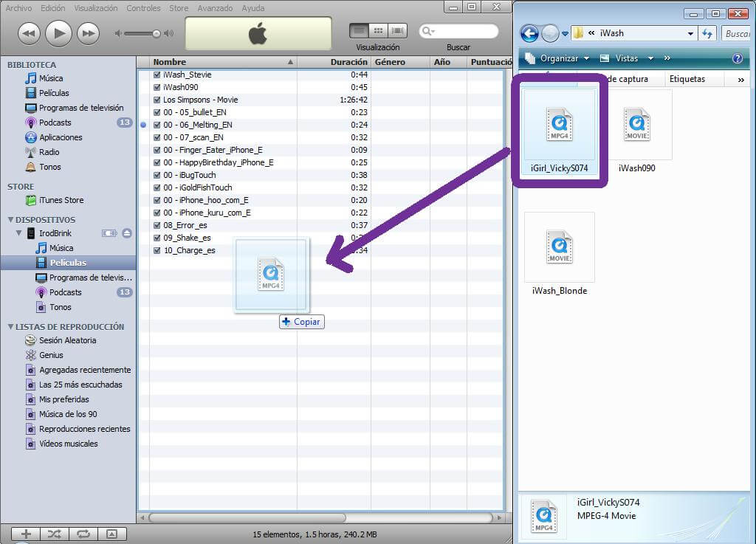The height and width of the screenshot is (544, 756).
Task: Open Programas de televis… under IrodBrink
Action: 90,278
